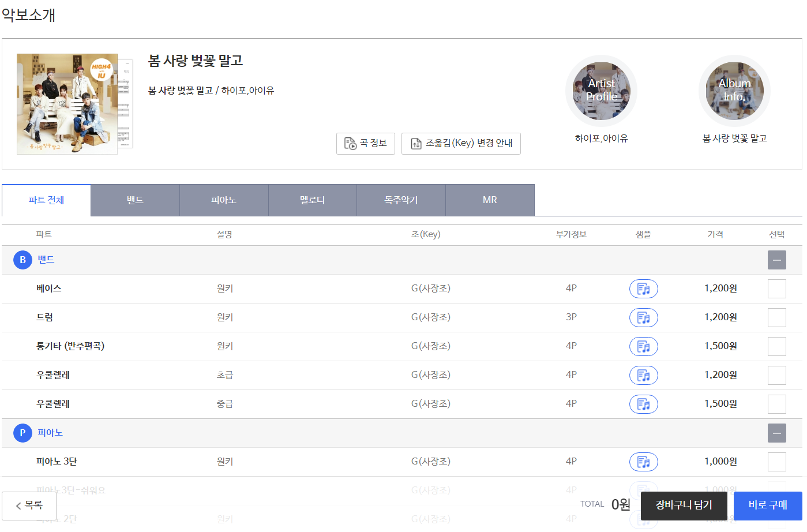Open the Album Info circle
This screenshot has width=807, height=532.
(x=734, y=91)
